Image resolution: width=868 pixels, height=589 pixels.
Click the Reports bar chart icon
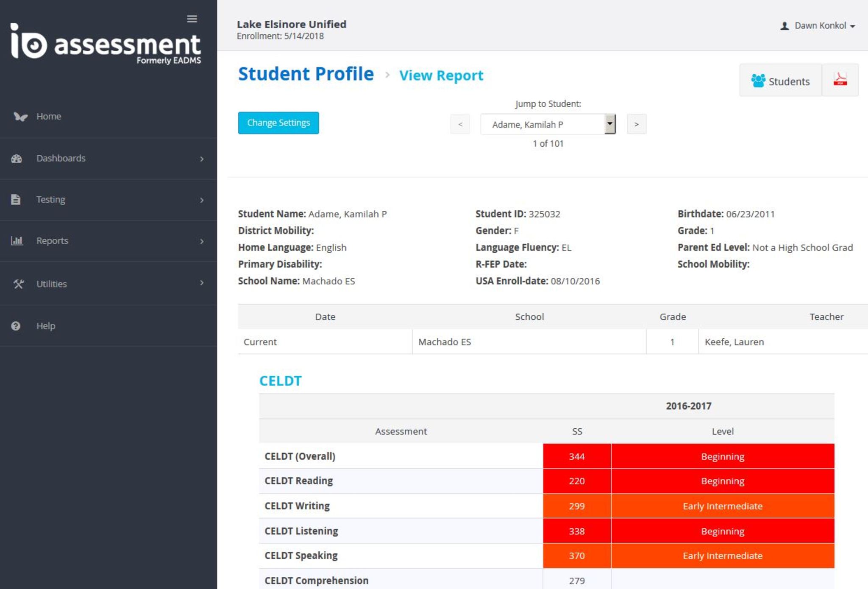(17, 241)
